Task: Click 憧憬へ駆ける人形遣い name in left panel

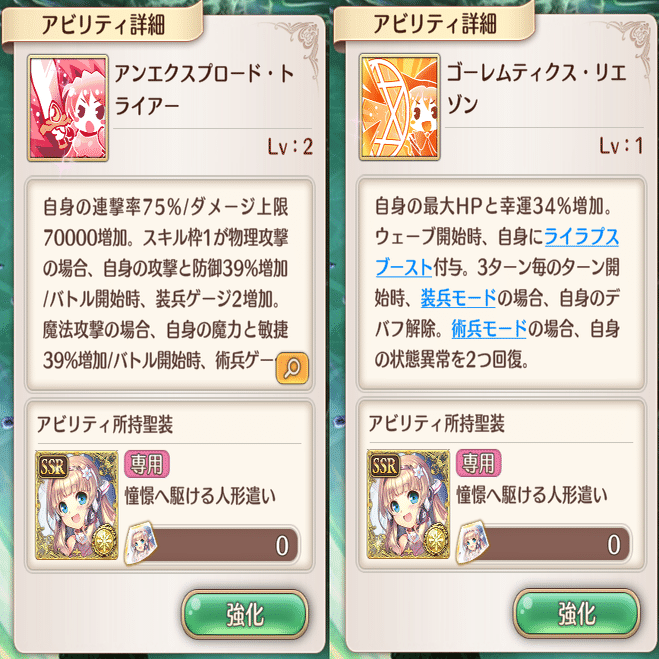Action: click(x=200, y=496)
